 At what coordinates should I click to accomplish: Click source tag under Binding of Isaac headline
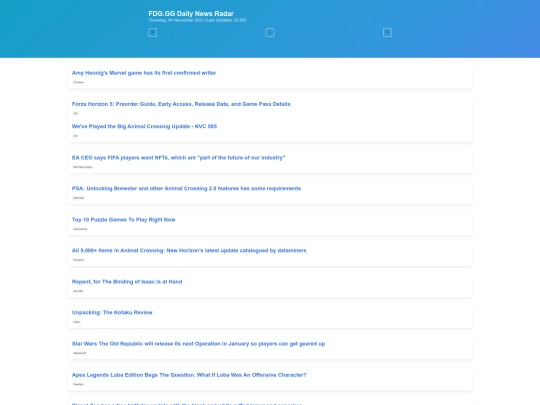(x=78, y=291)
